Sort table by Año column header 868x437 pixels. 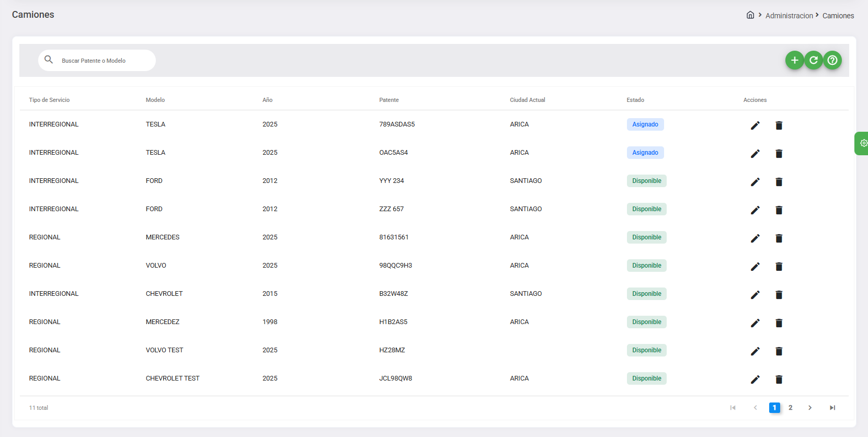[267, 100]
